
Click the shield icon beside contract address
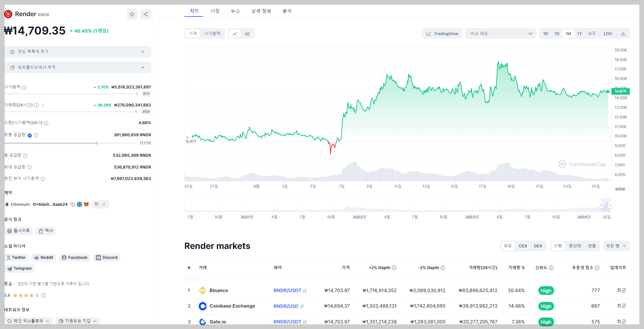pos(79,205)
